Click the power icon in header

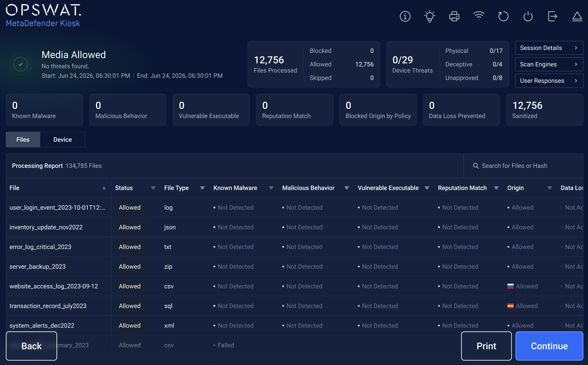pyautogui.click(x=528, y=16)
